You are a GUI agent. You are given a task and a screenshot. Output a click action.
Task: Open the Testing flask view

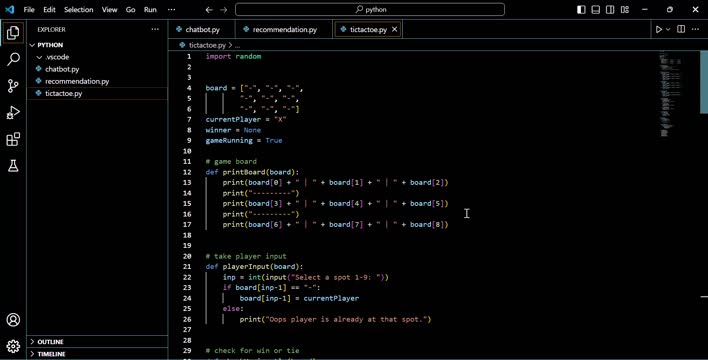[x=14, y=166]
